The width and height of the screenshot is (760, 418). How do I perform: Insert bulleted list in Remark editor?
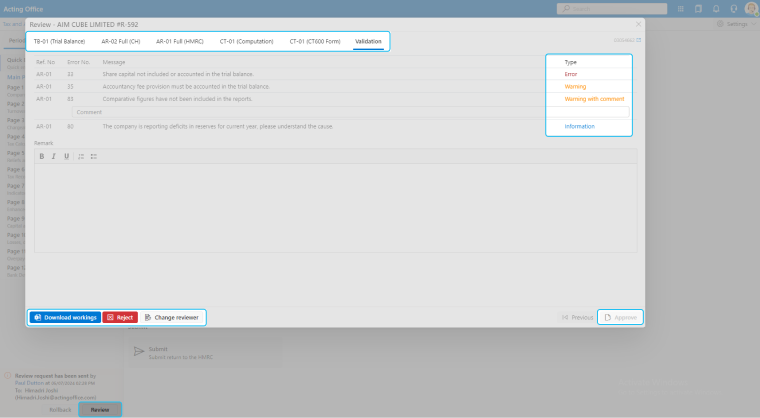(x=93, y=156)
